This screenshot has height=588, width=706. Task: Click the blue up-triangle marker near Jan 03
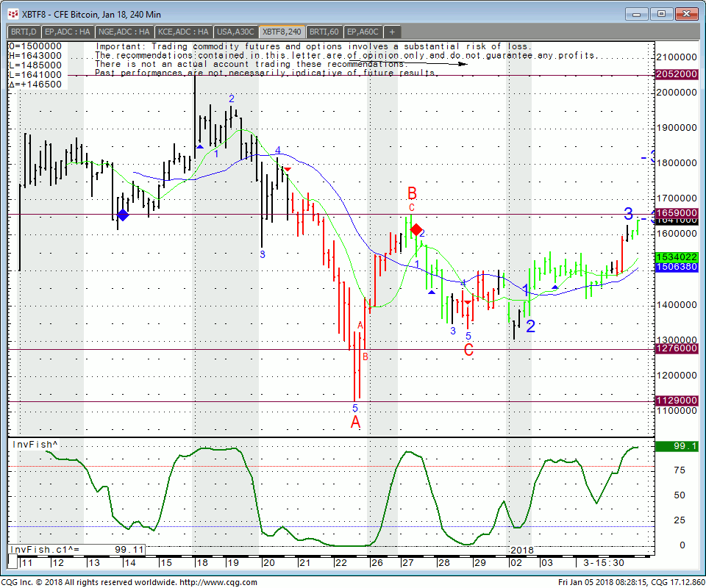coord(555,287)
